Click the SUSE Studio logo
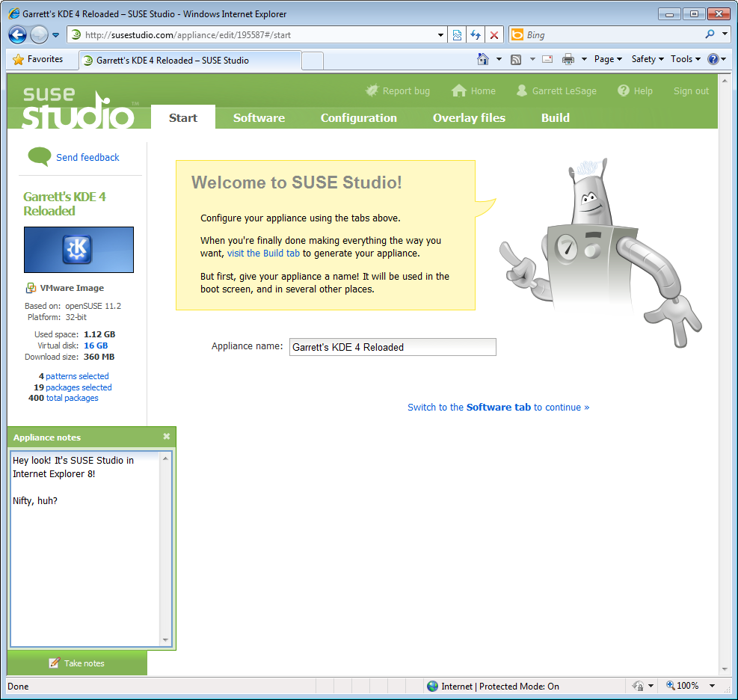The height and width of the screenshot is (700, 738). (x=79, y=108)
